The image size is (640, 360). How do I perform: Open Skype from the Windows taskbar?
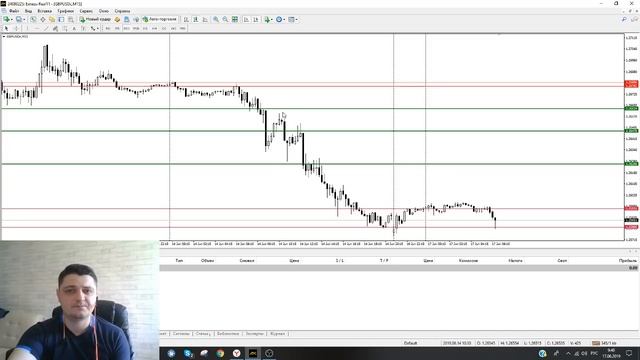pos(188,353)
